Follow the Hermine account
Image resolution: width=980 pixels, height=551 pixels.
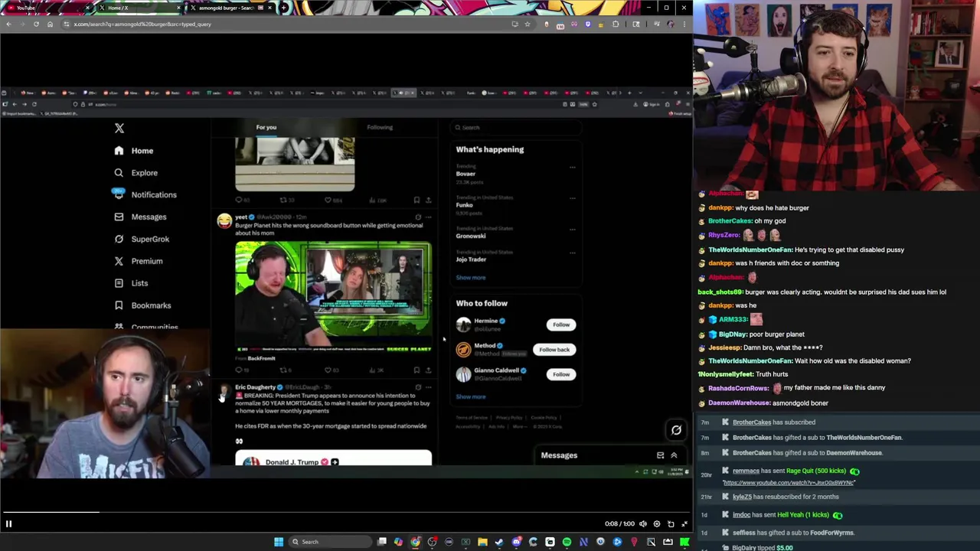tap(561, 324)
